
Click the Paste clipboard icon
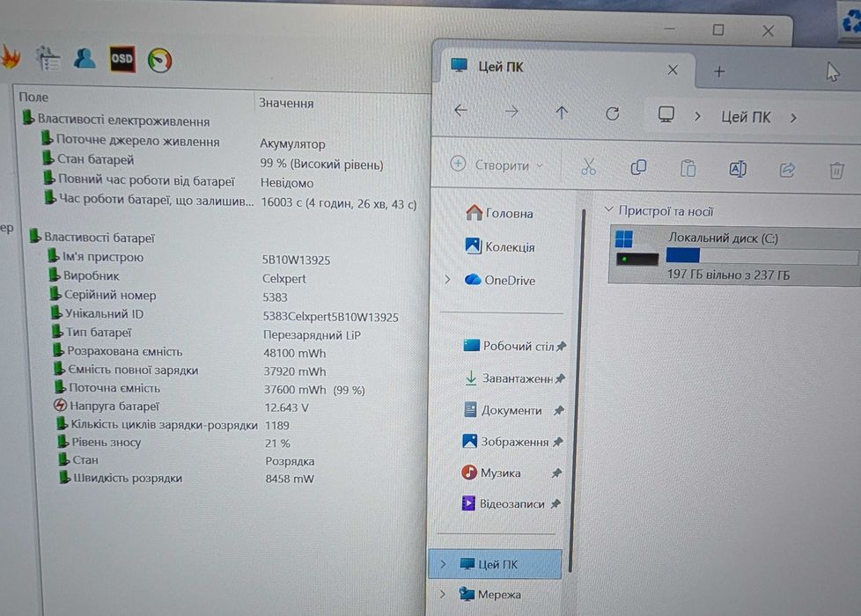[688, 168]
